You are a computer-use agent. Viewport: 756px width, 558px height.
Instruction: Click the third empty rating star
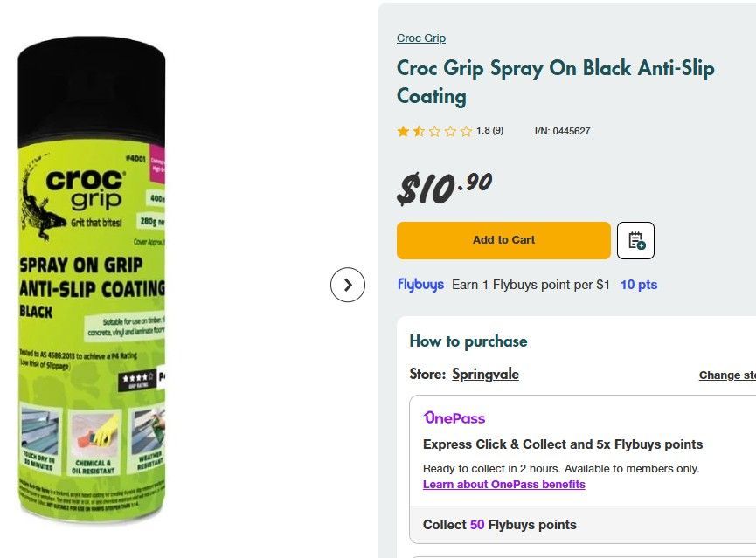pos(434,132)
